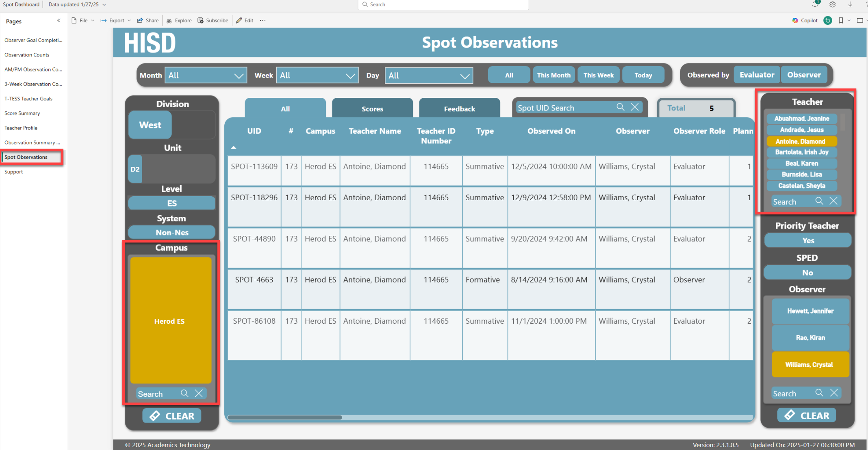Open settings gear icon
This screenshot has width=868, height=450.
pos(833,4)
